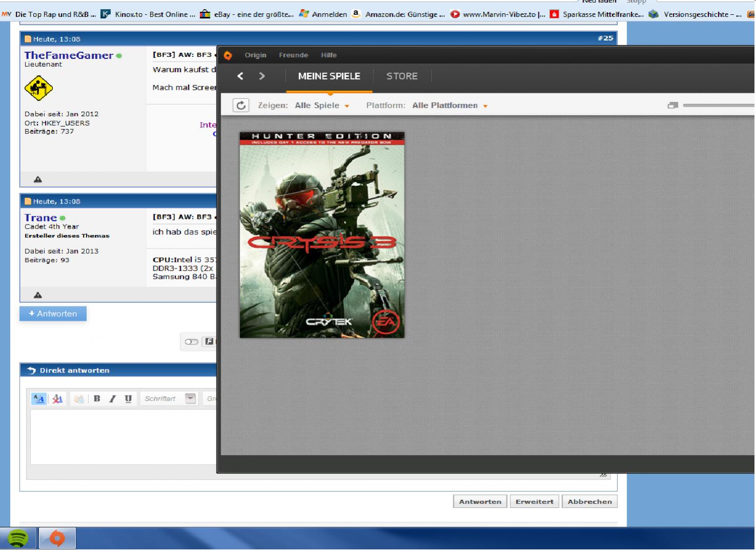Open Spotify from the taskbar

[x=18, y=539]
